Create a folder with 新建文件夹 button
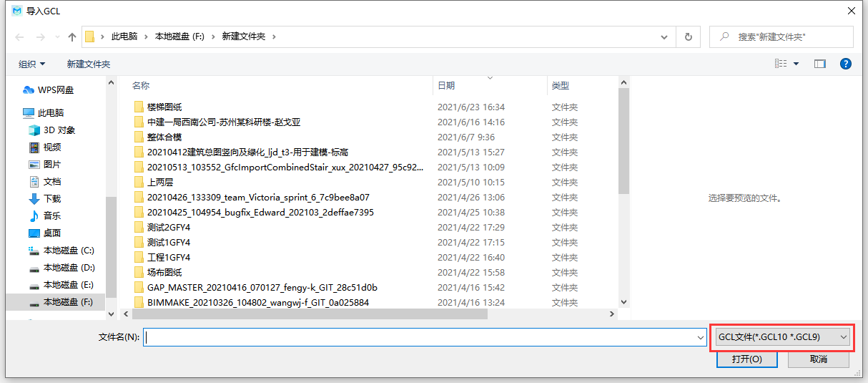Viewport: 868px width, 383px height. (x=89, y=64)
